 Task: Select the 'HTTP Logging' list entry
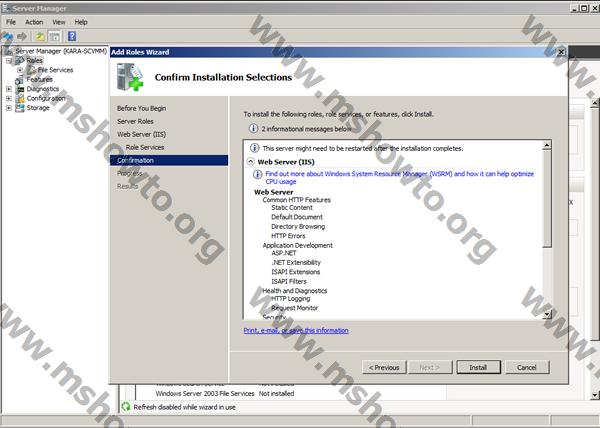(x=290, y=299)
